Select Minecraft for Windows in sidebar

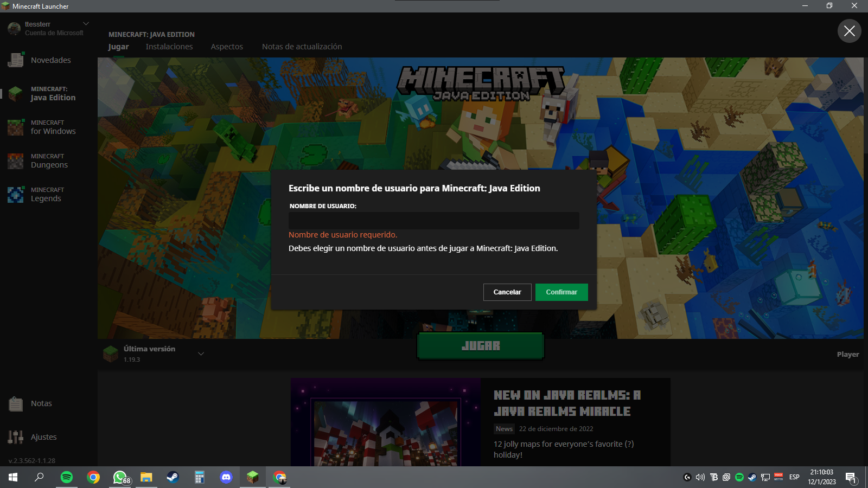42,127
